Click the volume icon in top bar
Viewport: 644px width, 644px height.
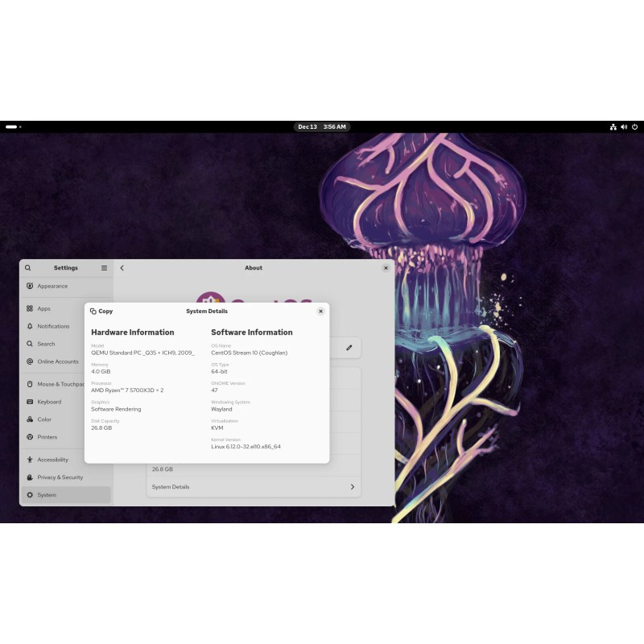(624, 126)
